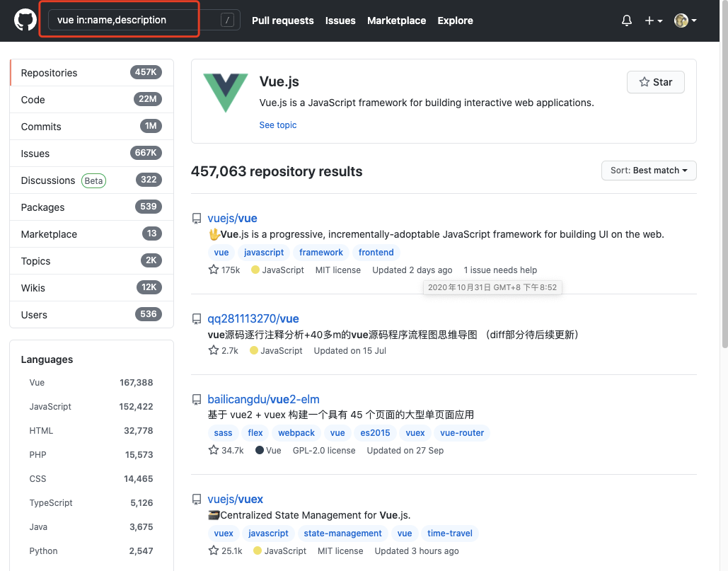Viewport: 728px width, 571px height.
Task: Open the plus sign create dropdown
Action: tap(652, 21)
